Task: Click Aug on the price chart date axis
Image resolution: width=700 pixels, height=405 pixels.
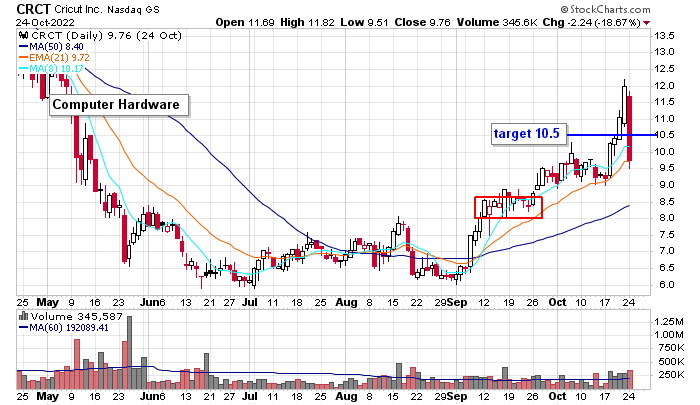Action: pyautogui.click(x=346, y=303)
